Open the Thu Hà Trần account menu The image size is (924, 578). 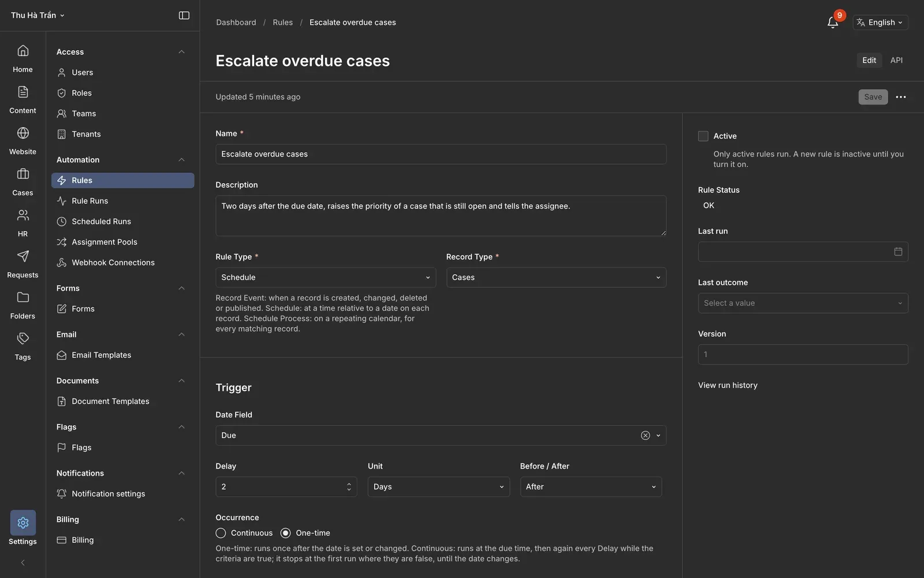click(38, 16)
